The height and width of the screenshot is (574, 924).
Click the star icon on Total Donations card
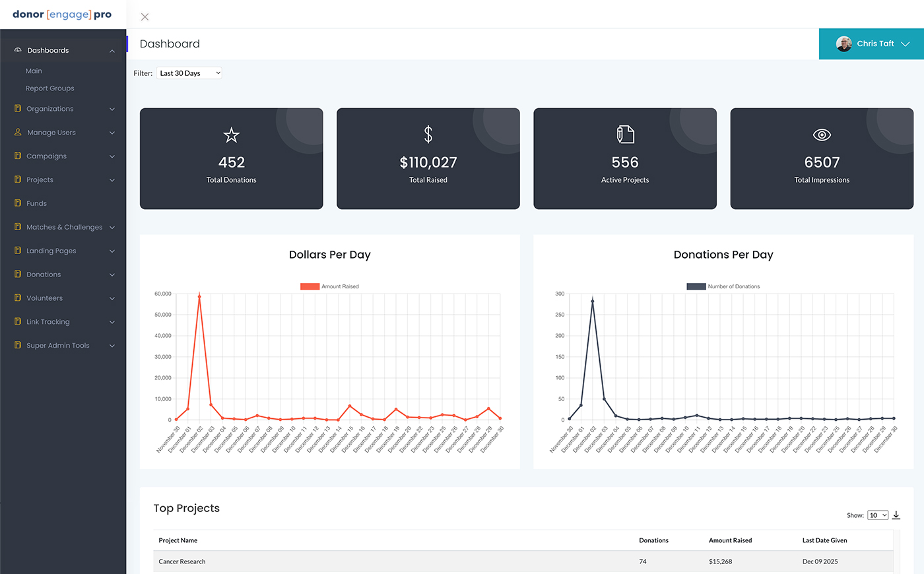click(231, 135)
